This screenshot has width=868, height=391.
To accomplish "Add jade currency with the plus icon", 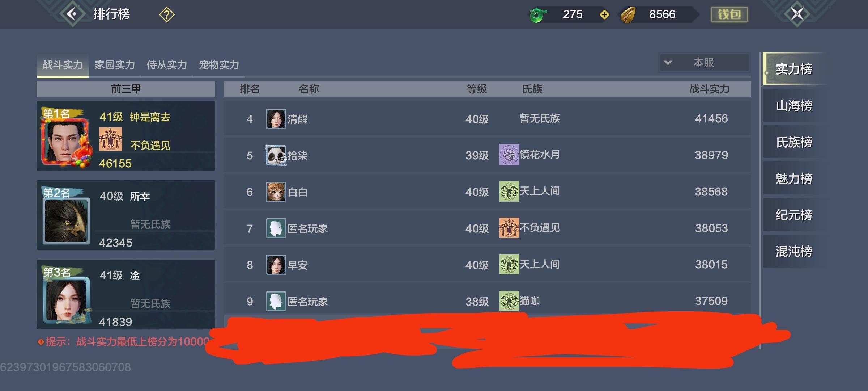I will (x=604, y=15).
